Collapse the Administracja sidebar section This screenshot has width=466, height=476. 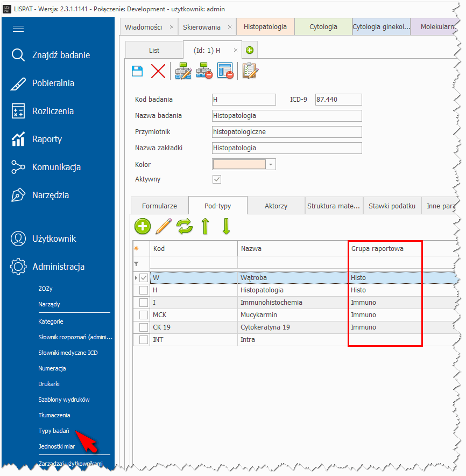coord(58,267)
